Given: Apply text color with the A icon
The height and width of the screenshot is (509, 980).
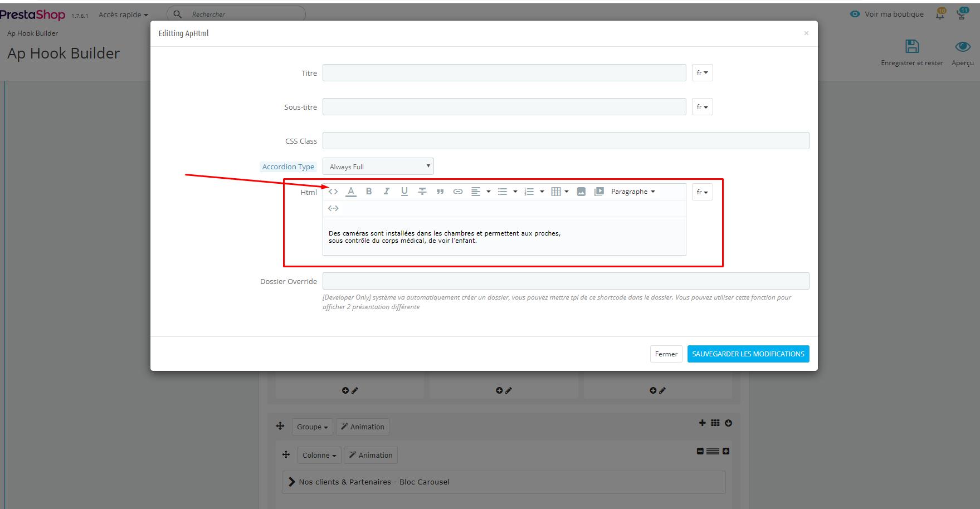Looking at the screenshot, I should click(351, 191).
